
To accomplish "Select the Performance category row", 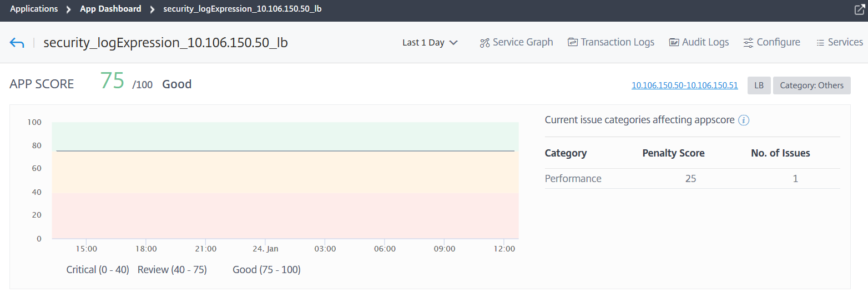I will tap(692, 179).
